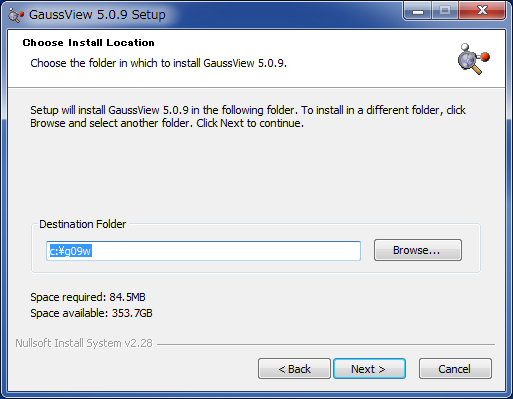Click the GaussView icon in the title bar

tap(16, 15)
